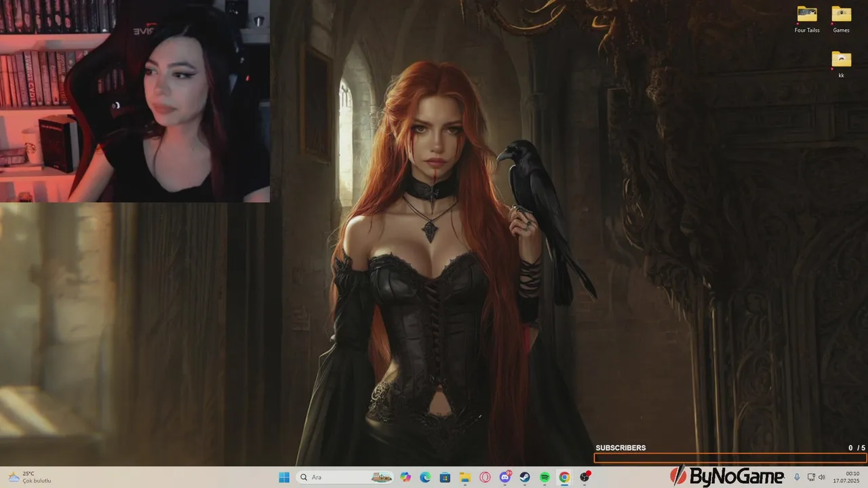This screenshot has width=868, height=488.
Task: Click the Ara search box in taskbar
Action: [346, 477]
